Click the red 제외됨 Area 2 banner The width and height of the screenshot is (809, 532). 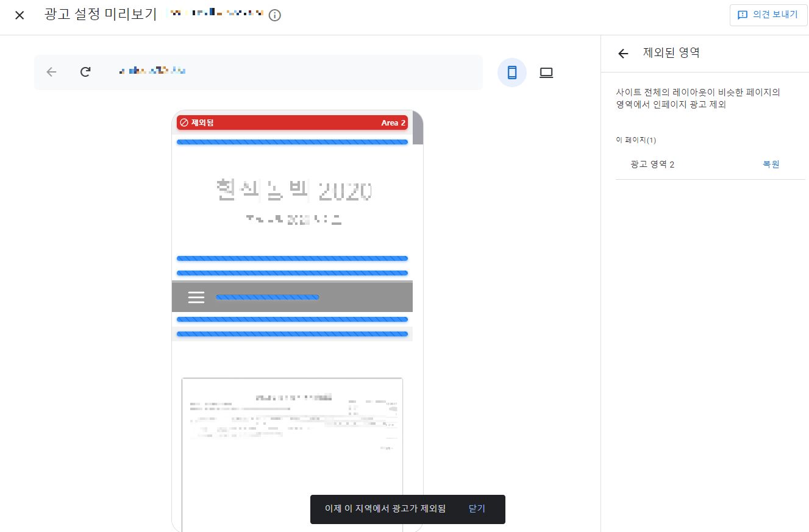(292, 122)
